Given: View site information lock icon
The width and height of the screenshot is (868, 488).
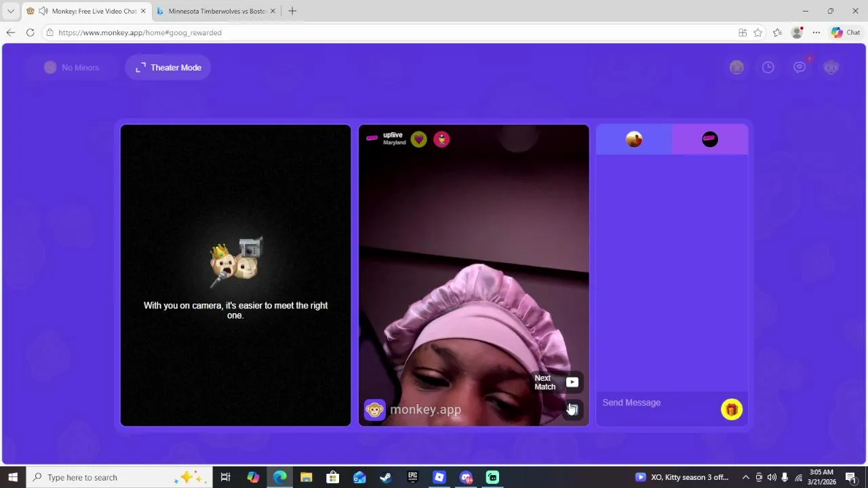Looking at the screenshot, I should tap(50, 33).
